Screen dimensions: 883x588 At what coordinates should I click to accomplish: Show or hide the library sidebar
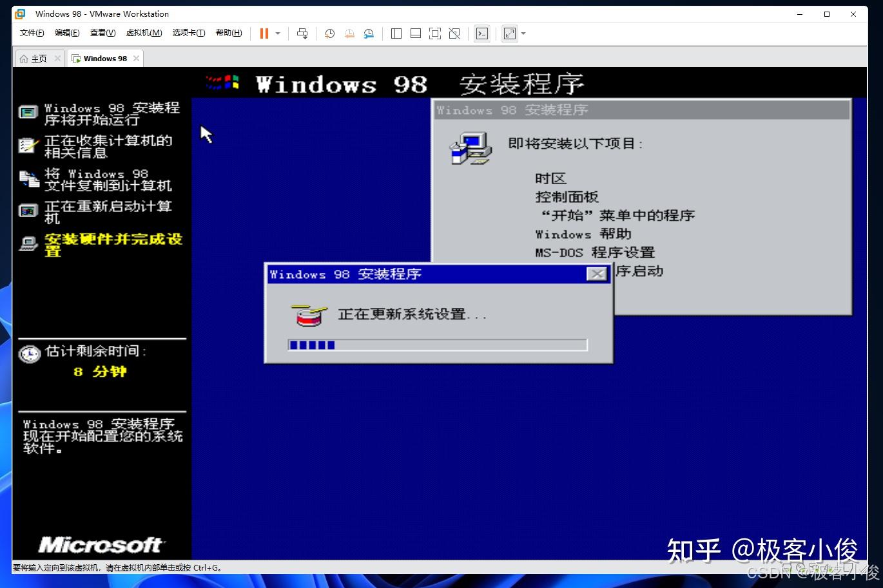pyautogui.click(x=396, y=33)
